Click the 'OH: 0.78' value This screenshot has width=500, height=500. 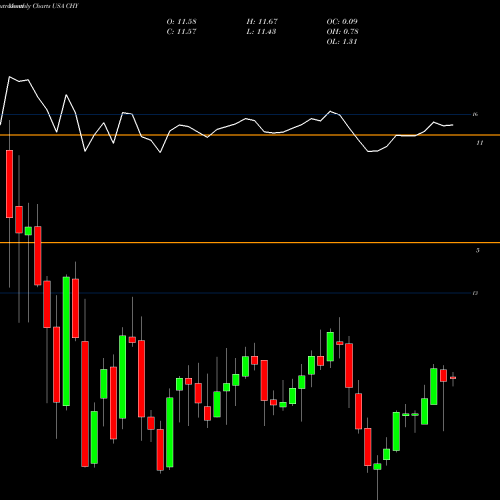pyautogui.click(x=342, y=32)
